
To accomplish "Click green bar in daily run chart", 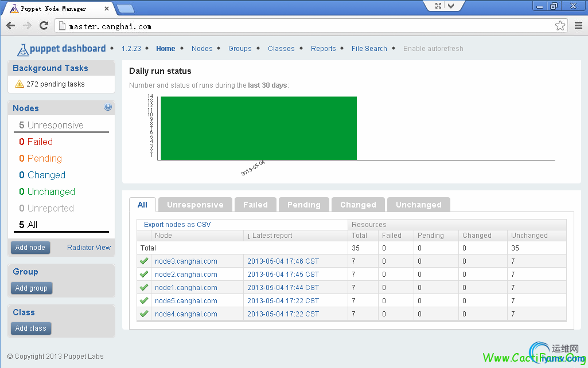I will click(259, 128).
